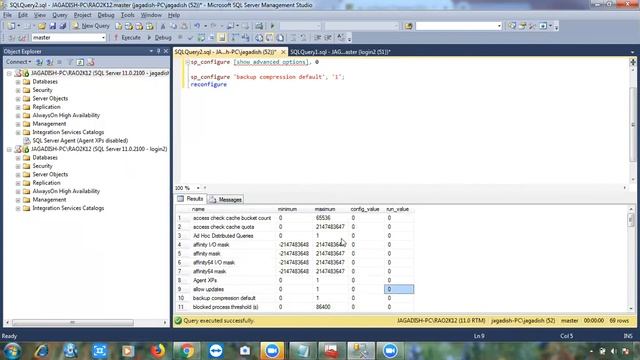Close the SQLQuery2.sql tab
The height and width of the screenshot is (360, 640).
(283, 52)
